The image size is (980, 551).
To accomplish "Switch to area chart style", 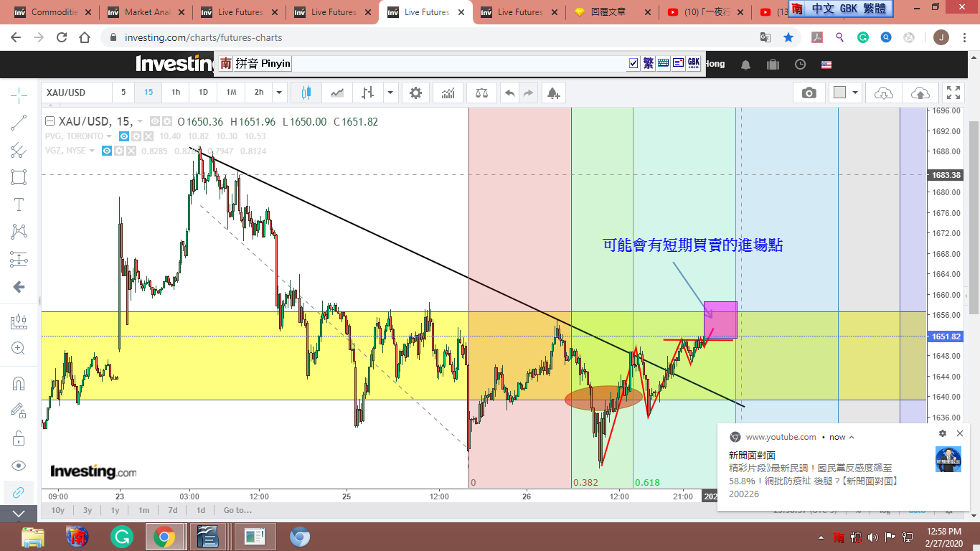I will (336, 93).
